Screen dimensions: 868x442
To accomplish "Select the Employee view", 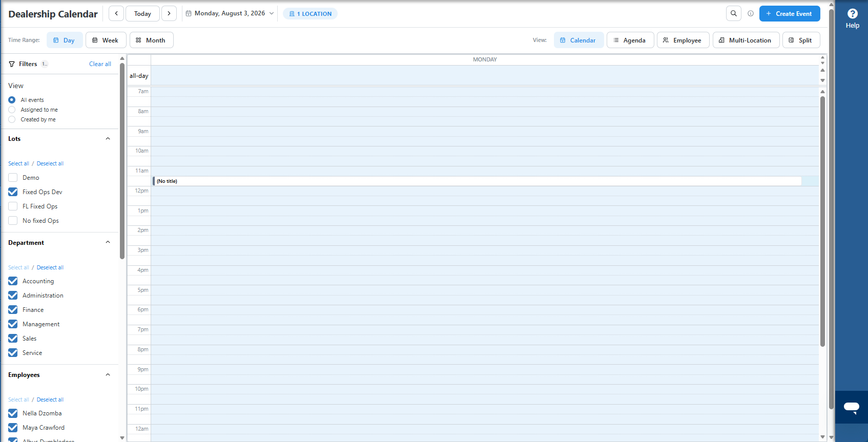I will pos(683,40).
